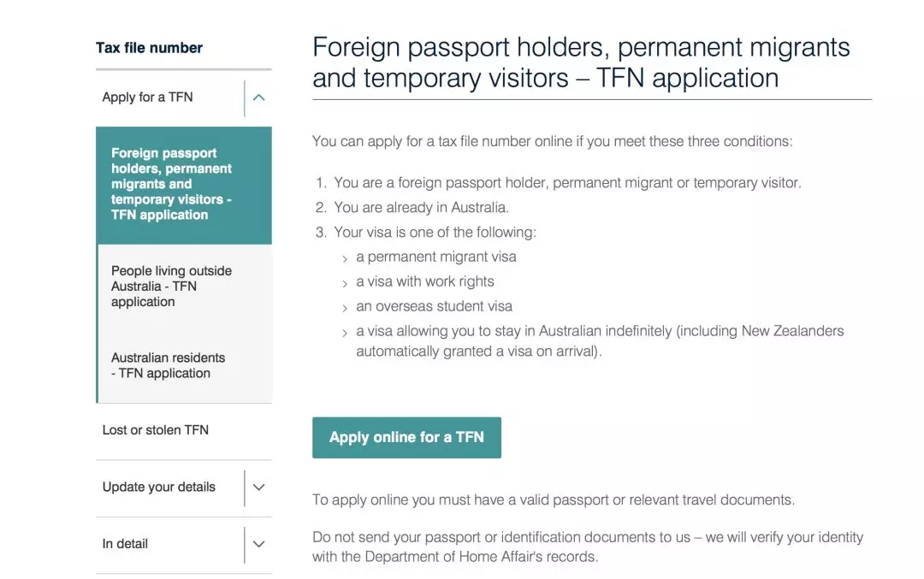
Task: Go to Australian residents TFN application
Action: pos(168,365)
